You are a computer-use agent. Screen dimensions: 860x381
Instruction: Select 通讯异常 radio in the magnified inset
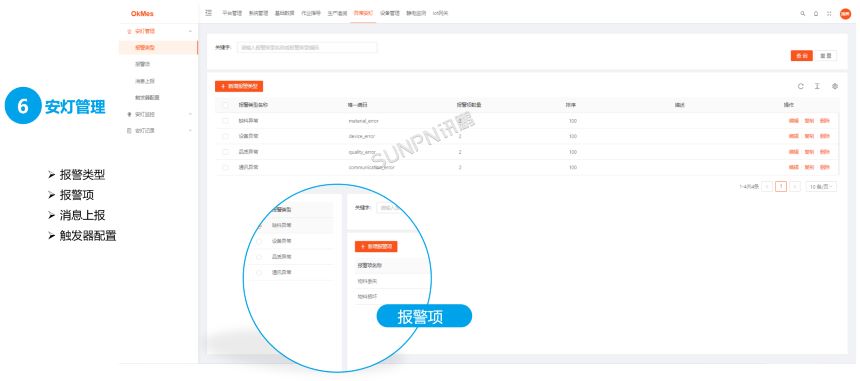coord(259,272)
